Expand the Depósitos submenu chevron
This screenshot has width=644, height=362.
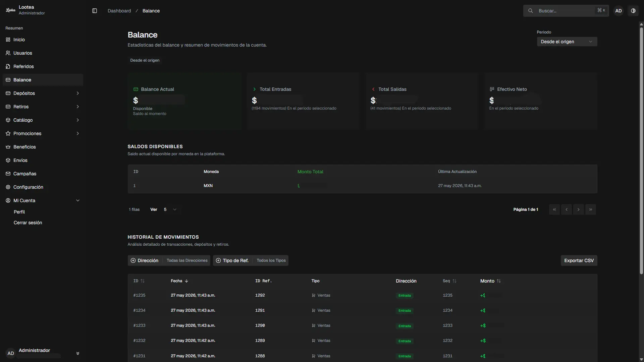[78, 93]
